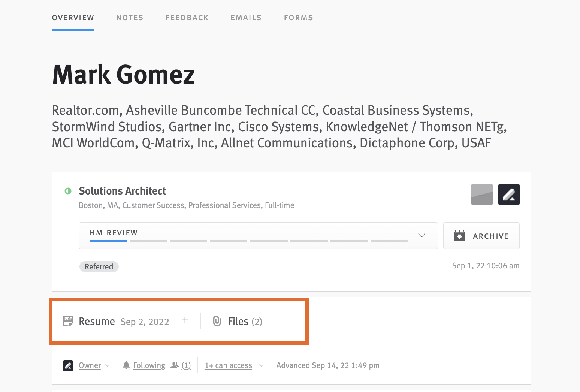Open the Feedback tab
Viewport: 580px width, 392px height.
pyautogui.click(x=187, y=18)
